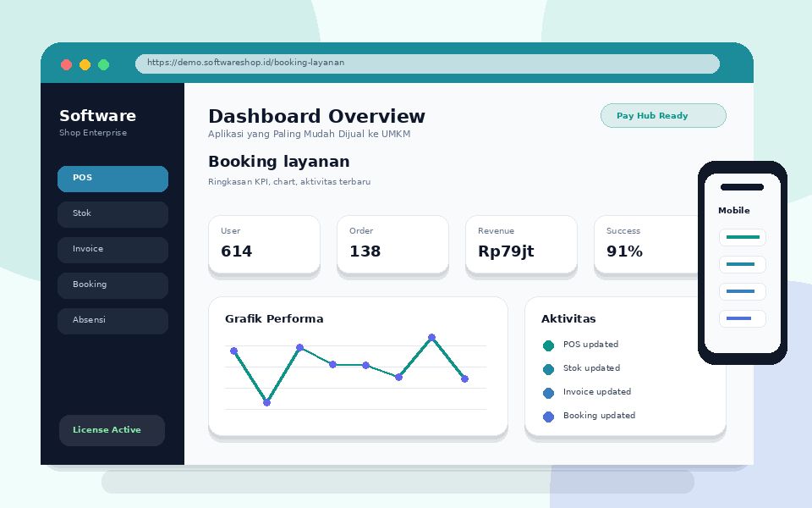Image resolution: width=812 pixels, height=508 pixels.
Task: Click the Stok updated activity text
Action: click(591, 368)
